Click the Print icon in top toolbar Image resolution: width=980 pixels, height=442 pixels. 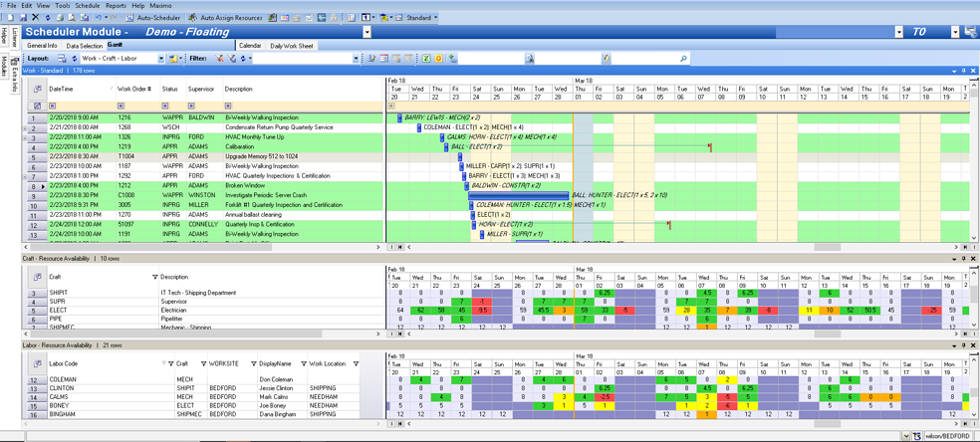pyautogui.click(x=61, y=18)
